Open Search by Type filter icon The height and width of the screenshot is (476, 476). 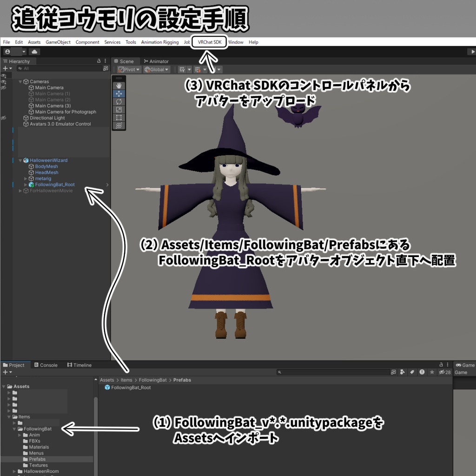pyautogui.click(x=403, y=372)
